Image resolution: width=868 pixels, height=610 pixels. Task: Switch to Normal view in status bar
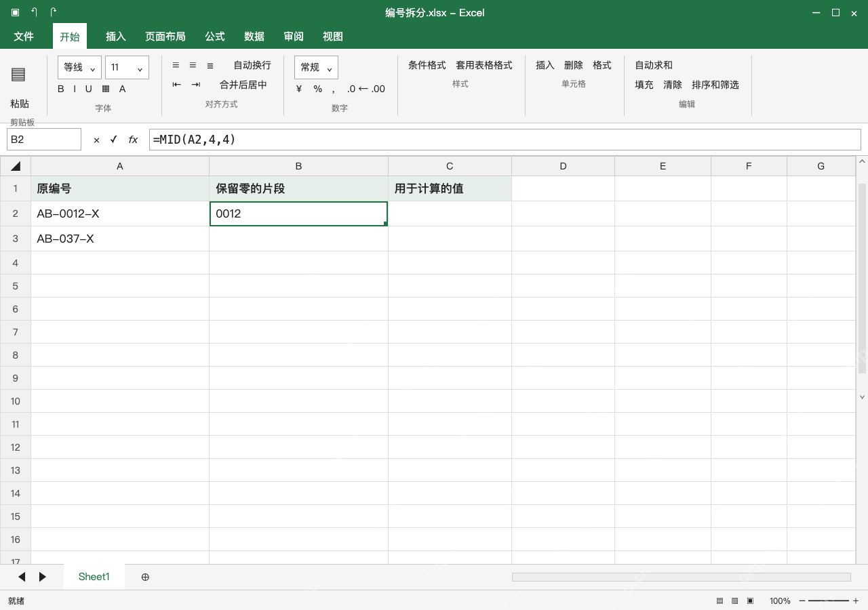pyautogui.click(x=720, y=601)
